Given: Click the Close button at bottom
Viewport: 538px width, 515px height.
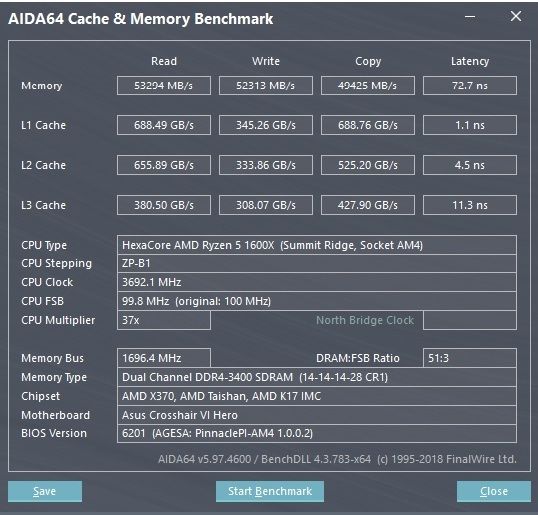Looking at the screenshot, I should pyautogui.click(x=493, y=491).
